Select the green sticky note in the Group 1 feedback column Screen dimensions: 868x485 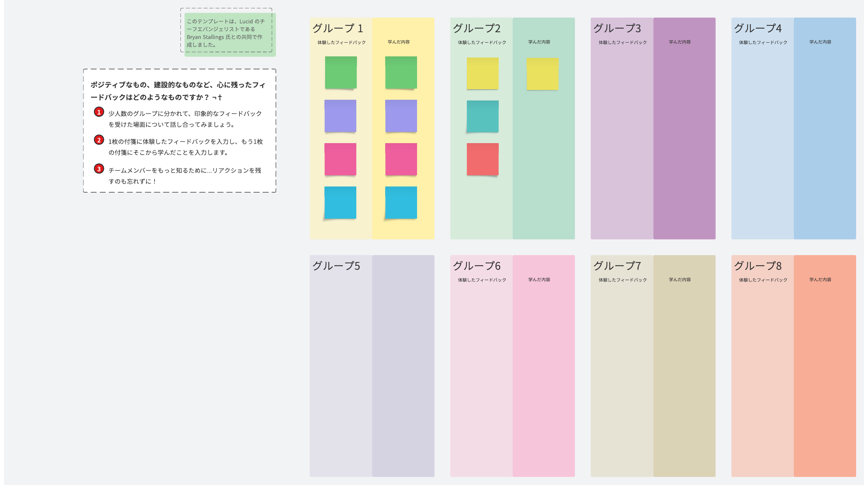point(341,72)
